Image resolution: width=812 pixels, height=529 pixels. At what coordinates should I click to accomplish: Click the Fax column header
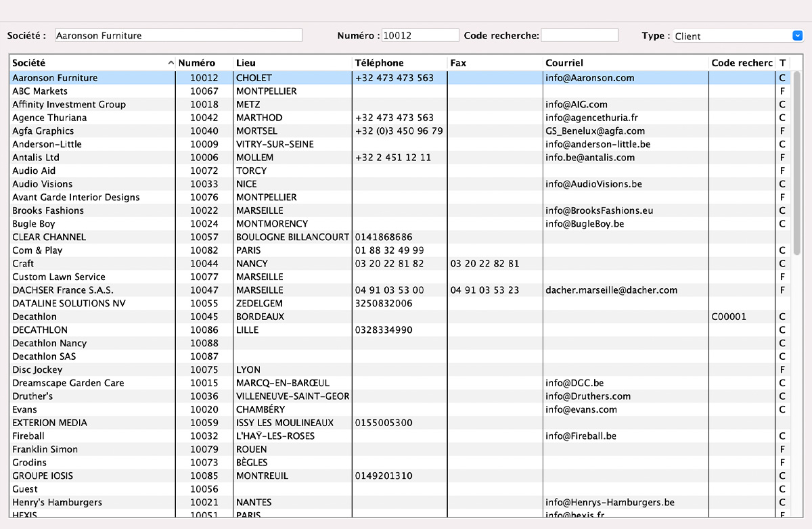[457, 62]
